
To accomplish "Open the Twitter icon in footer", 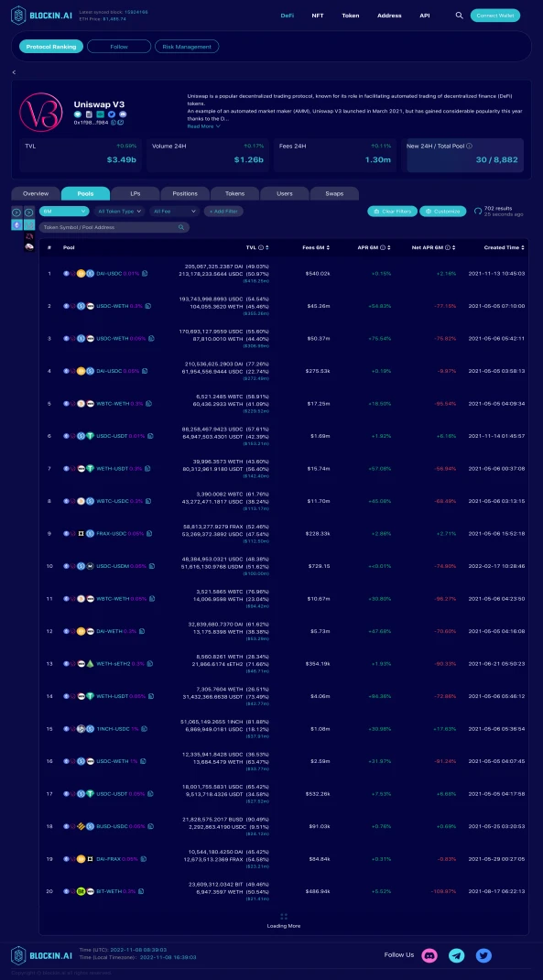I will [x=483, y=955].
